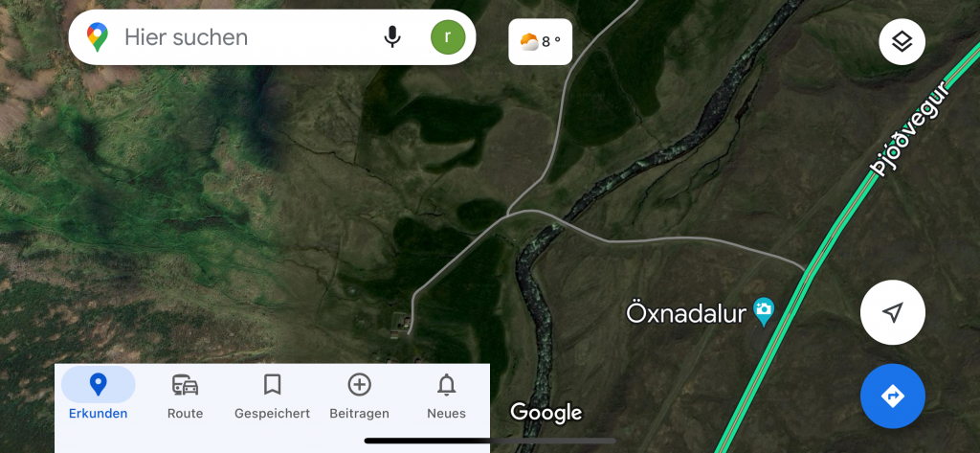Tap the home indicator bar
This screenshot has height=453, width=980.
(x=490, y=441)
